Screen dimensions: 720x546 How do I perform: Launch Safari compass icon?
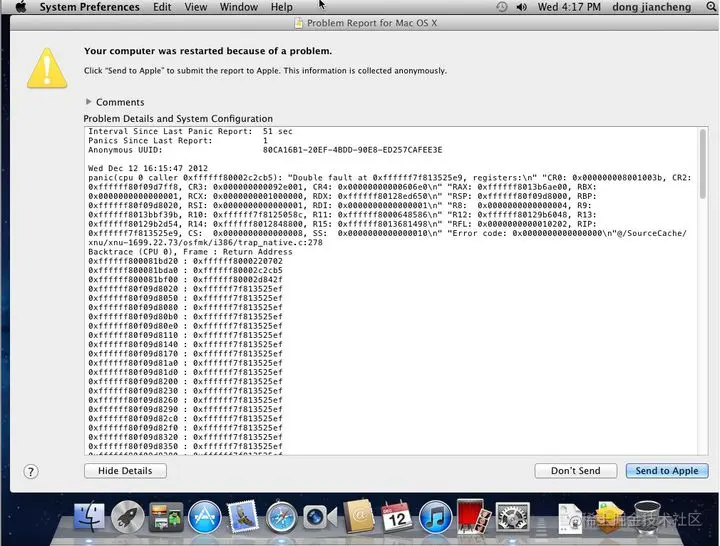pos(281,518)
